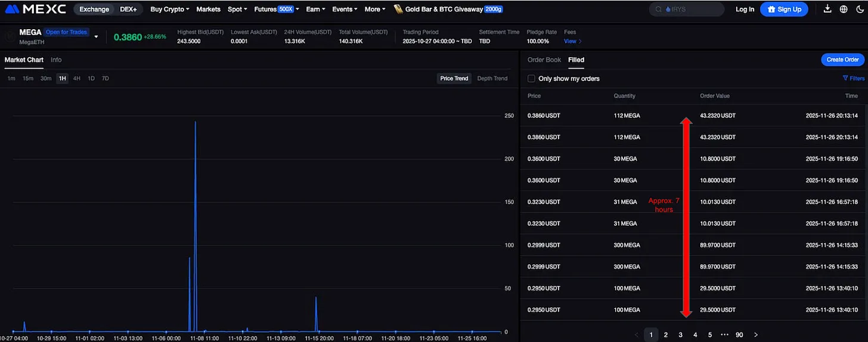
Task: Go to page 3 of filled orders
Action: [x=680, y=335]
